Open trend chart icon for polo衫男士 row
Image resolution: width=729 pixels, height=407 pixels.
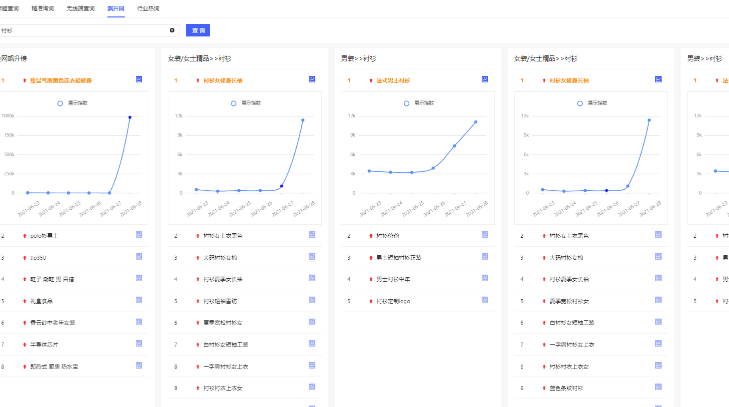coord(140,236)
